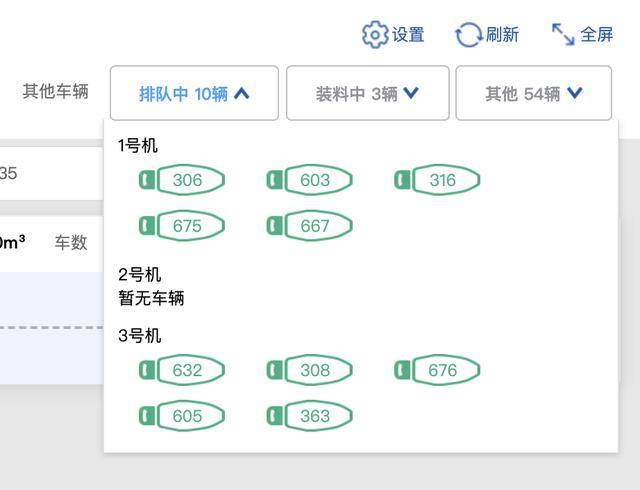Click the fullscreen expand icon
The height and width of the screenshot is (490, 640).
[563, 34]
